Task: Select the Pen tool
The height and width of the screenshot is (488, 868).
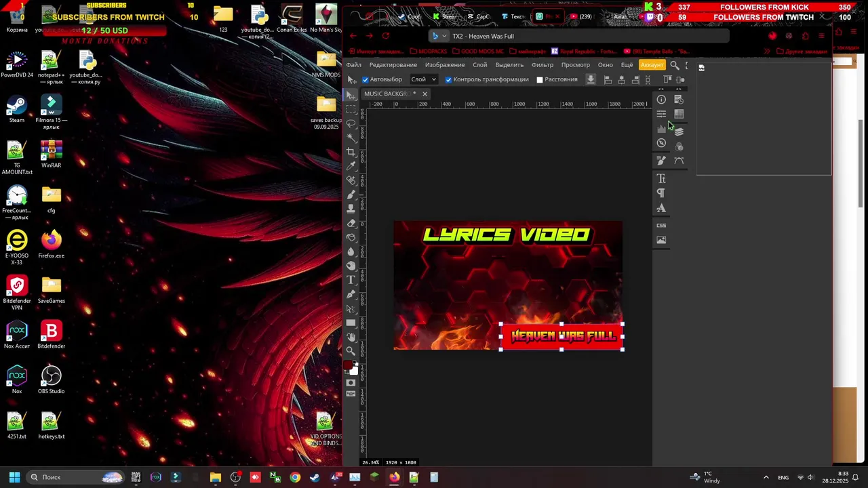Action: 351,294
